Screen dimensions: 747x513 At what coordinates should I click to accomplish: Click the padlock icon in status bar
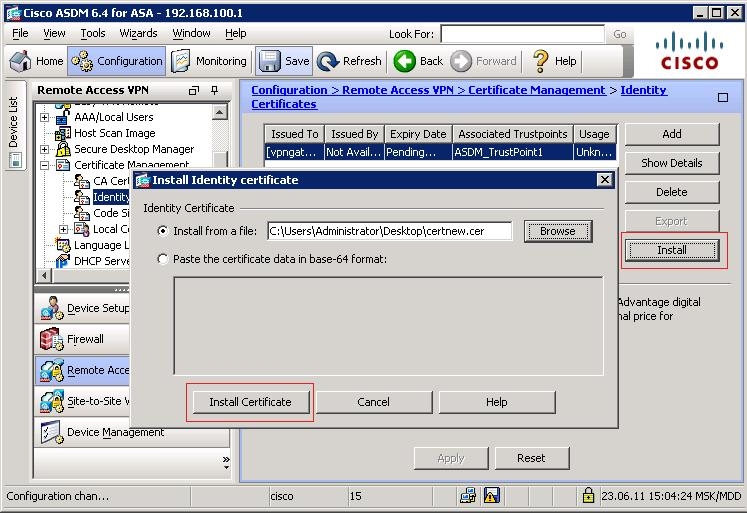588,496
